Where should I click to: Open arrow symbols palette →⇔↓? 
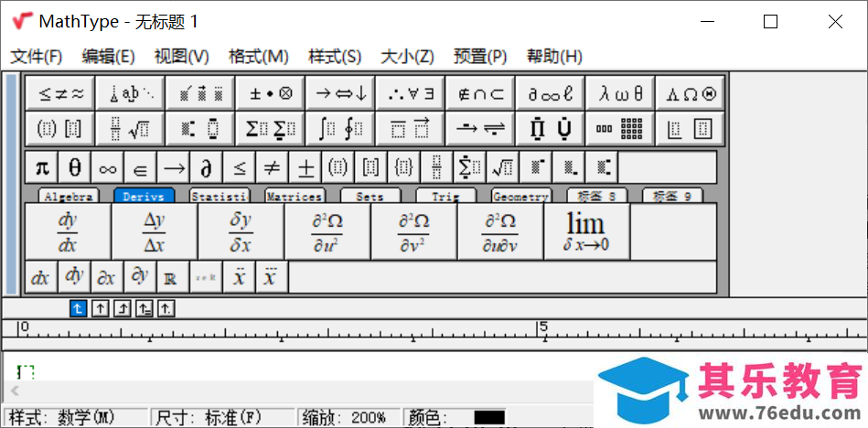point(340,93)
